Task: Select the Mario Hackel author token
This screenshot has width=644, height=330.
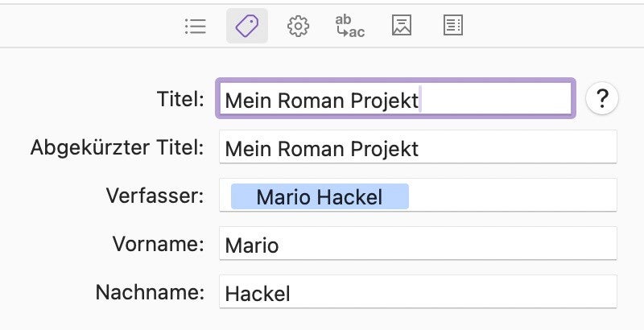Action: coord(320,196)
